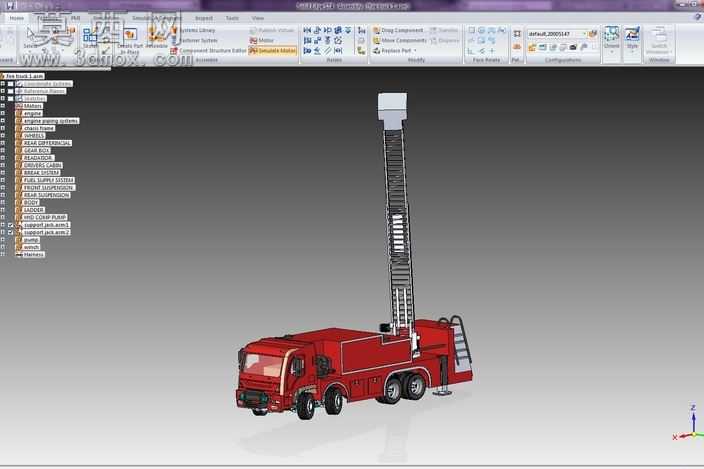Click the configuration manager icon beside dropdown
704x469 pixels.
pyautogui.click(x=593, y=34)
